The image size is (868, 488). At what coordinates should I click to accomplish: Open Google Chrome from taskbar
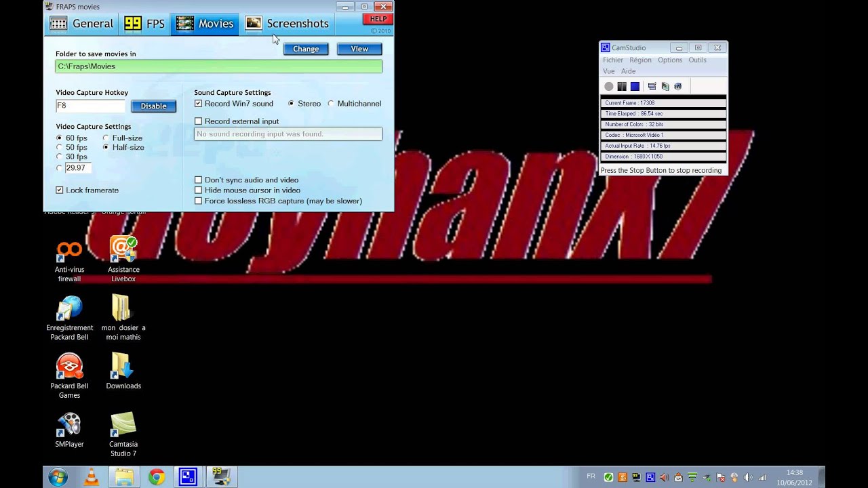(x=157, y=477)
